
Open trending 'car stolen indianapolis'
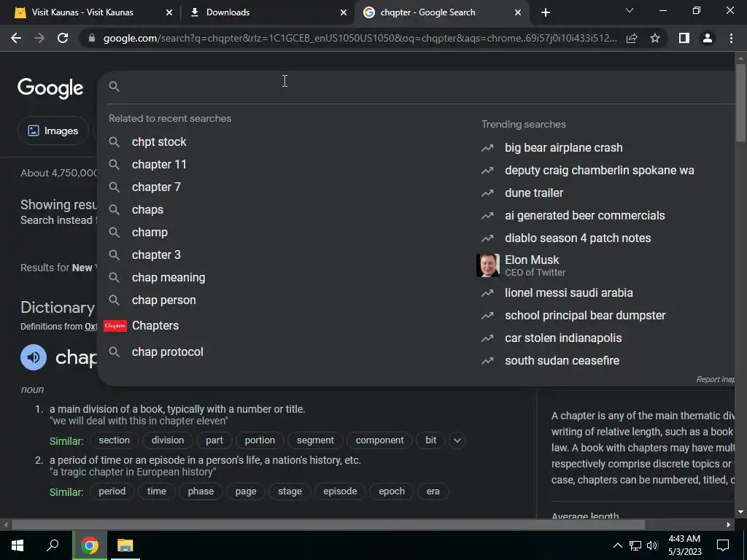pos(563,338)
